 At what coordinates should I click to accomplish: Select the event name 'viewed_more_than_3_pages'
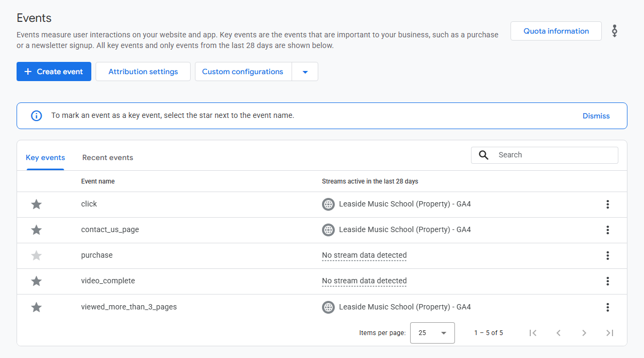click(129, 307)
